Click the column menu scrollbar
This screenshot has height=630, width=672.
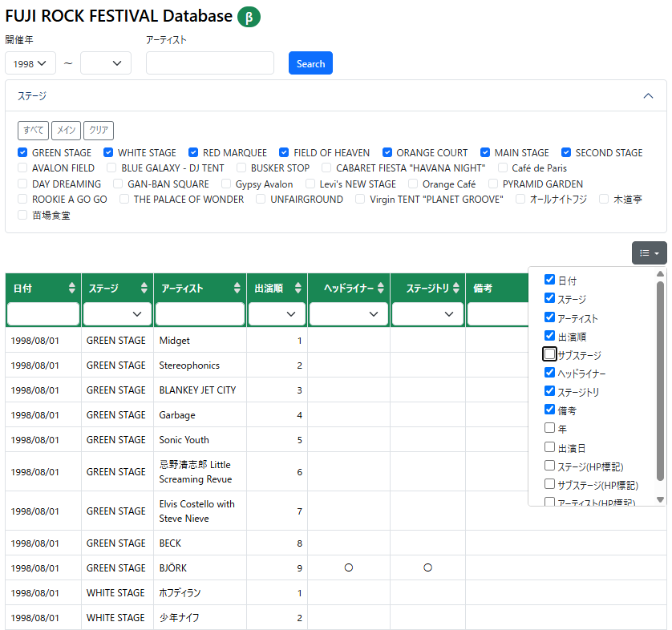[x=660, y=380]
